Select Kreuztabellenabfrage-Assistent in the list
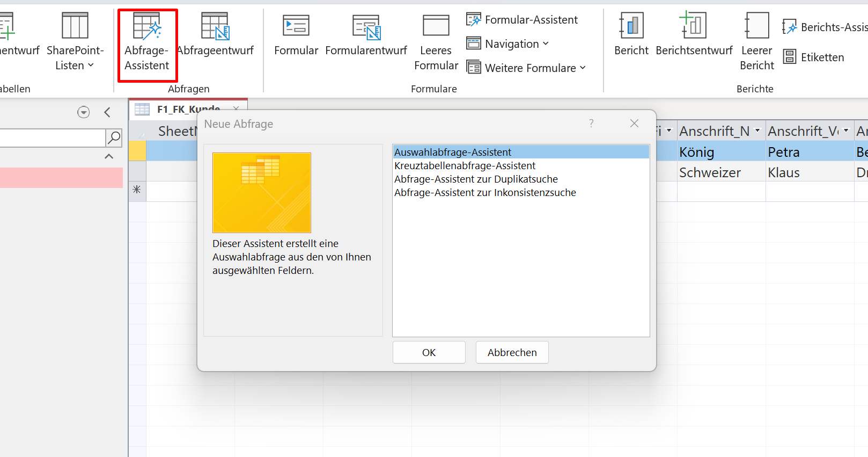The width and height of the screenshot is (868, 457). tap(465, 166)
